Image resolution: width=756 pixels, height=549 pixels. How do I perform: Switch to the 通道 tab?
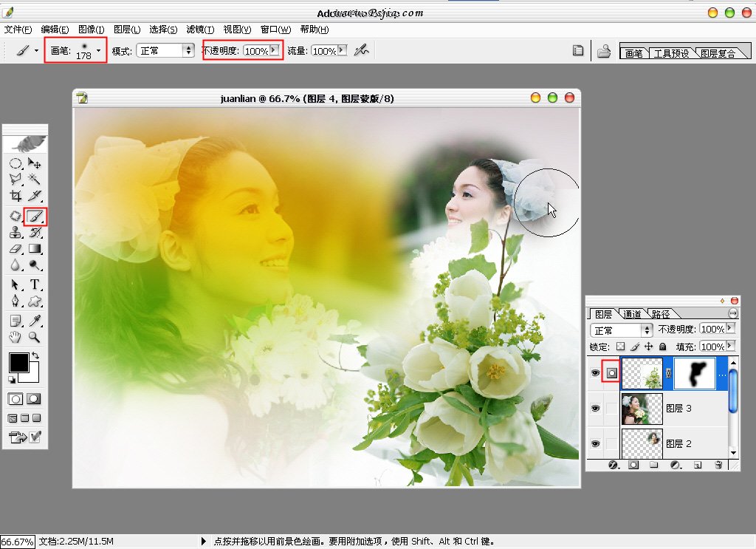tap(631, 314)
